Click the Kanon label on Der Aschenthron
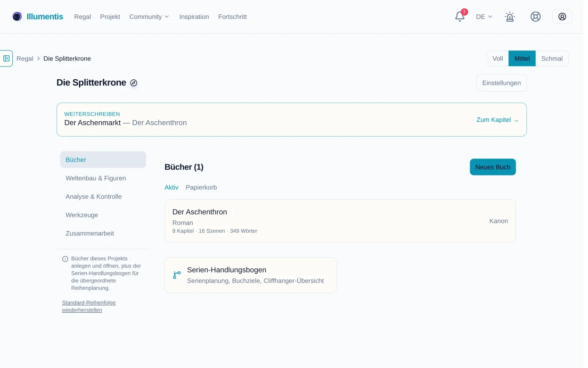 tap(498, 221)
